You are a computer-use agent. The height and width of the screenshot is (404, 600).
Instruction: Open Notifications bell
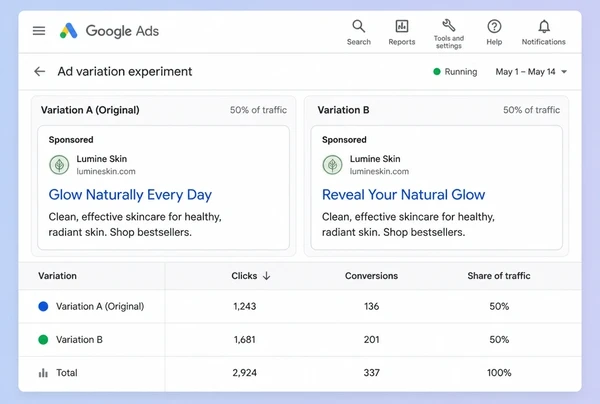click(x=543, y=33)
